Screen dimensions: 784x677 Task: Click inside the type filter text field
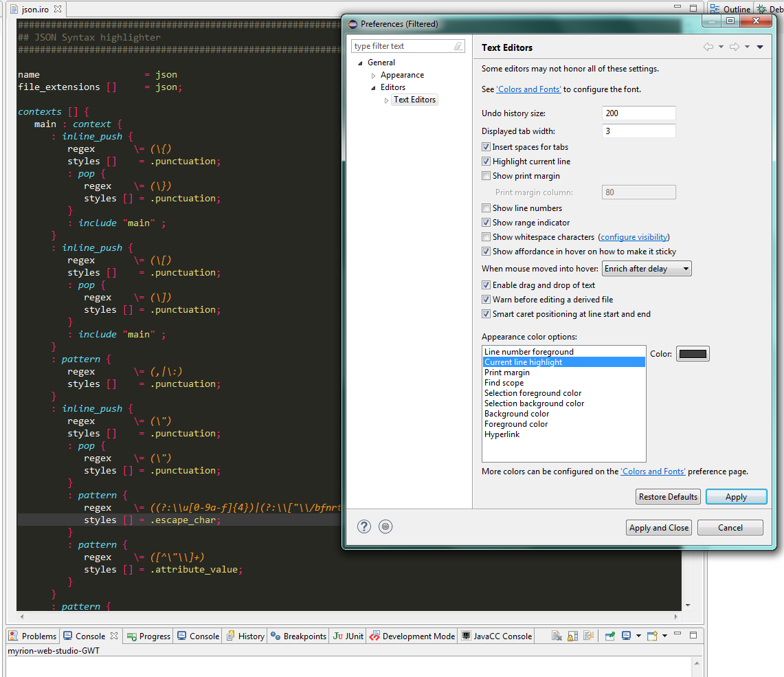click(402, 45)
